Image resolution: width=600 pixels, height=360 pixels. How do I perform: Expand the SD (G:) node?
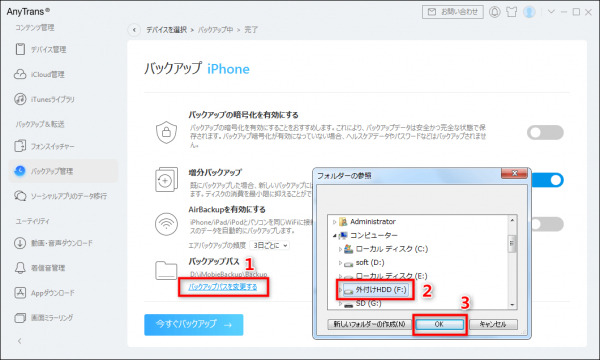click(340, 304)
